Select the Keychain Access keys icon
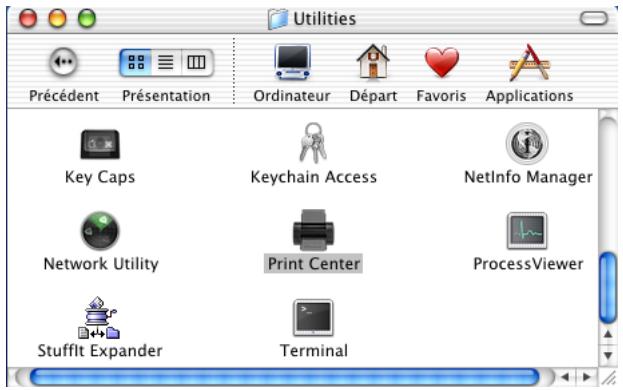Screen dimensions: 623x390 (x=313, y=143)
